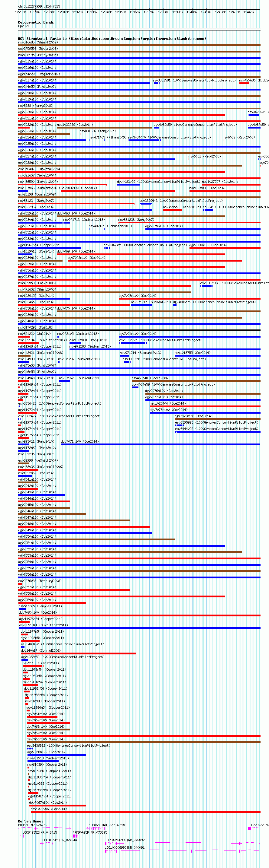Select nsv3170296 (Fu2018) variant label
Screen dimensions: 269x868
(x=35, y=328)
